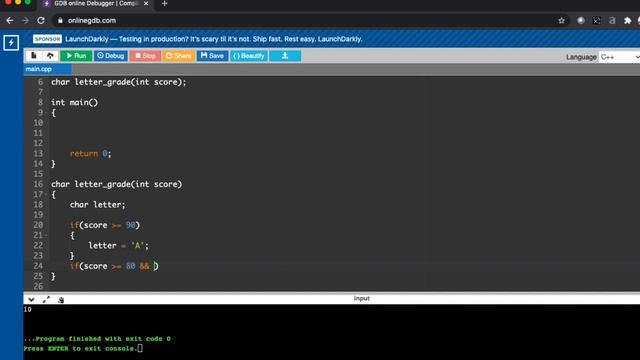Save the code with the Save button
Image resolution: width=640 pixels, height=360 pixels.
212,56
